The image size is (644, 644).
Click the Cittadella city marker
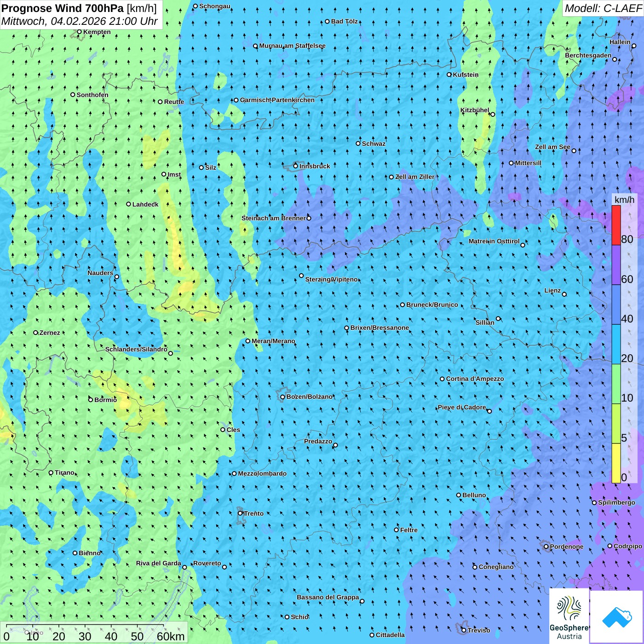(372, 635)
